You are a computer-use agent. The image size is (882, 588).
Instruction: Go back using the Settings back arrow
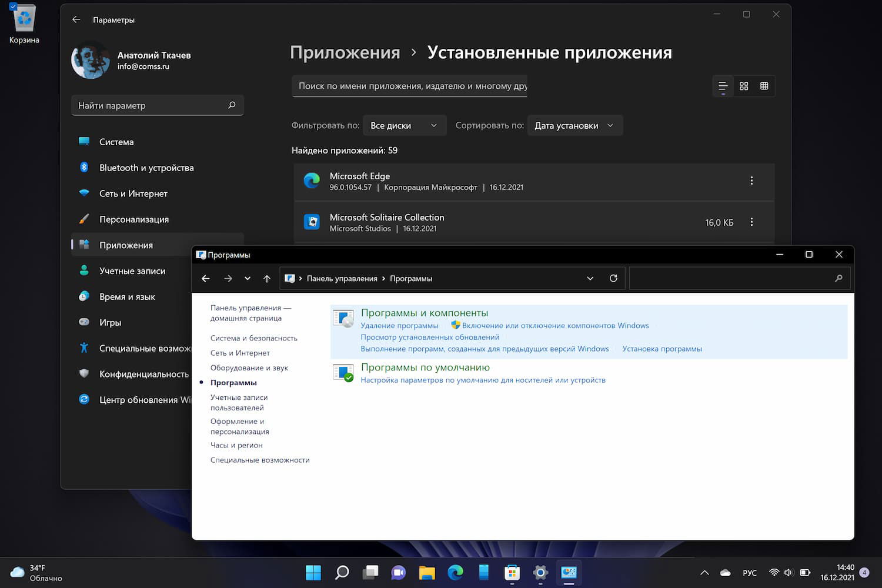click(x=76, y=19)
